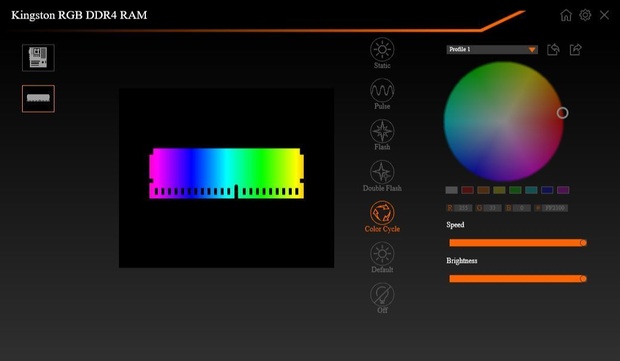Pick the purple preset color swatch
The height and width of the screenshot is (361, 620).
563,190
